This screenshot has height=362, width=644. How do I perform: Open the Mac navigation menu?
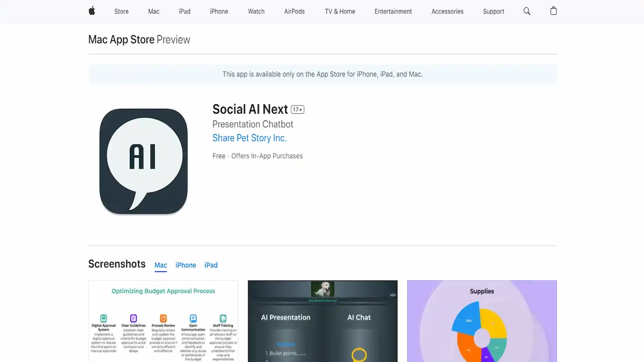pyautogui.click(x=154, y=11)
